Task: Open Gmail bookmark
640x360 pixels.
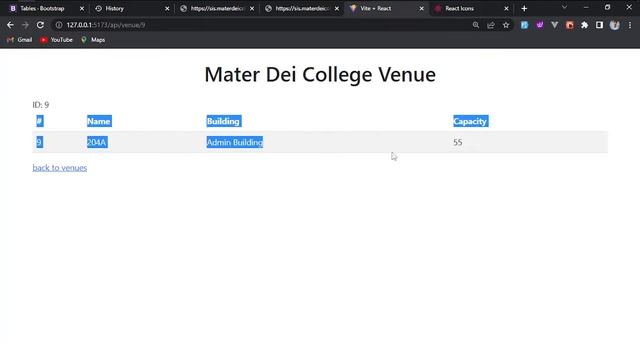Action: tap(20, 40)
